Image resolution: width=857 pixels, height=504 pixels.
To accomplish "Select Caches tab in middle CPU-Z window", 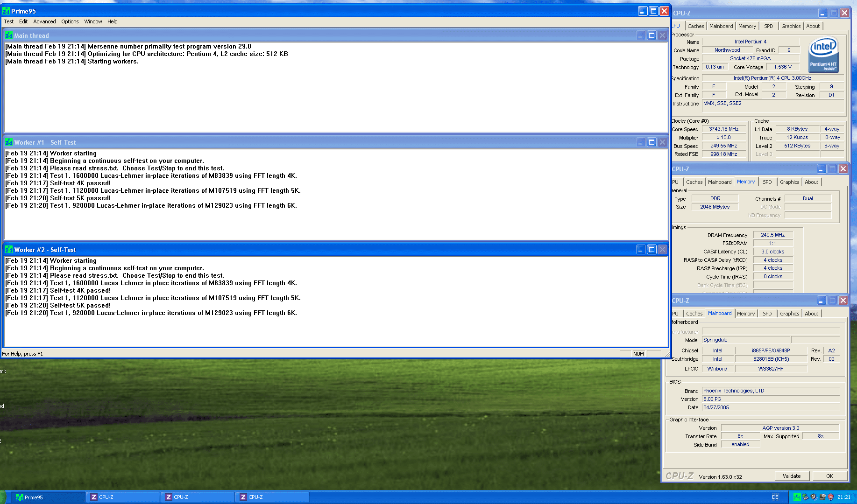I will coord(694,182).
